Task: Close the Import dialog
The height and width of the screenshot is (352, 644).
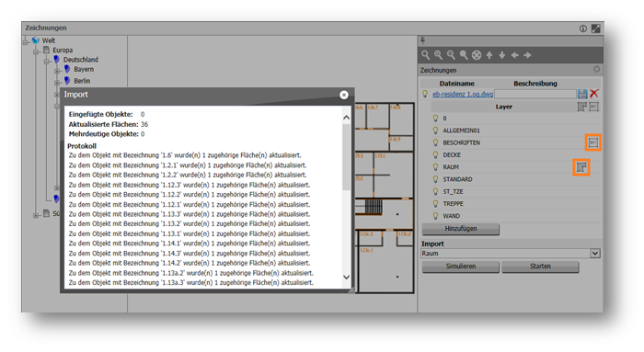Action: pyautogui.click(x=344, y=95)
